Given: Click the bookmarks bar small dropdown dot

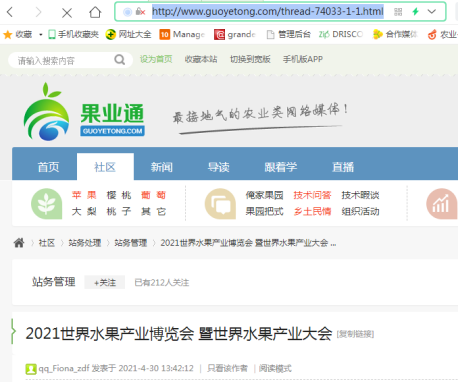Looking at the screenshot, I should click(x=41, y=34).
